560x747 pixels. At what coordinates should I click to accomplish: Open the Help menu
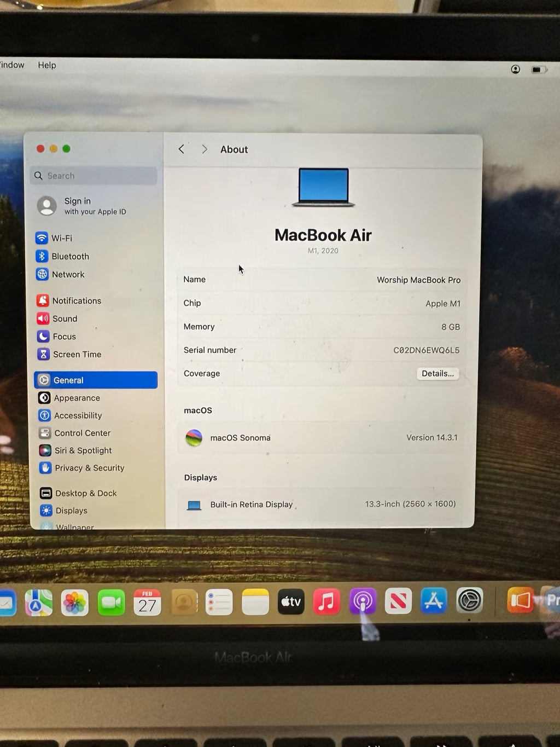coord(46,65)
